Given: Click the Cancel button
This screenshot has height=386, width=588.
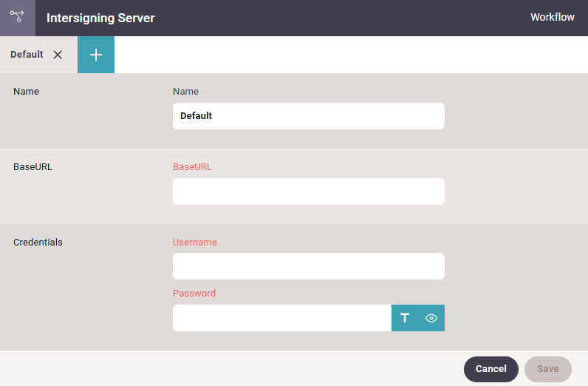Looking at the screenshot, I should 490,369.
